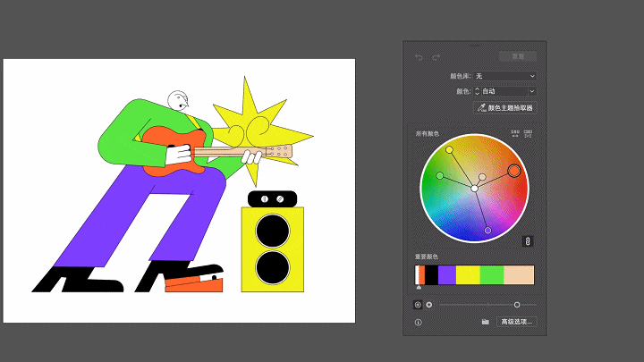Click the brightness slider handle below color bar
Image resolution: width=644 pixels, height=362 pixels.
tap(517, 305)
